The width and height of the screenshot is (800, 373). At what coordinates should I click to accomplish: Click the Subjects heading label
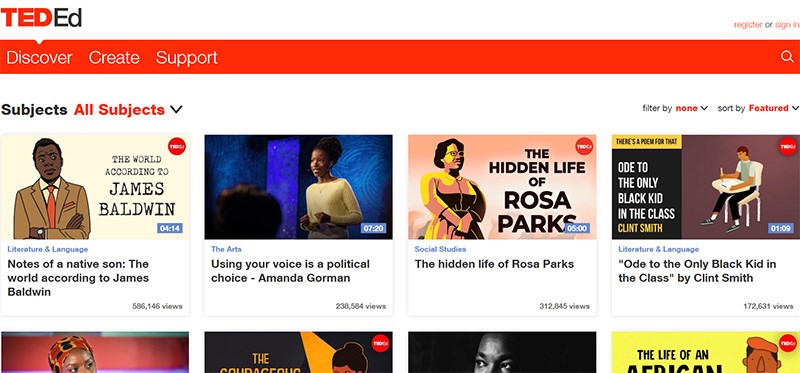pyautogui.click(x=34, y=110)
